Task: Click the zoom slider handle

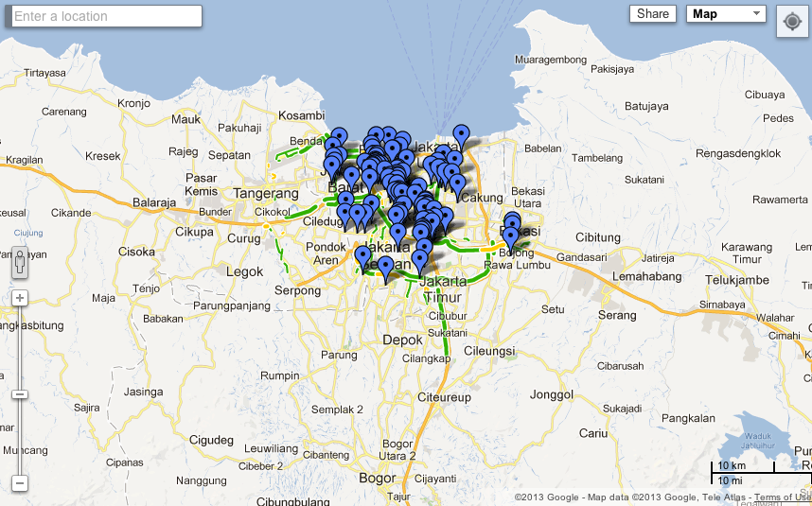Action: pyautogui.click(x=20, y=393)
